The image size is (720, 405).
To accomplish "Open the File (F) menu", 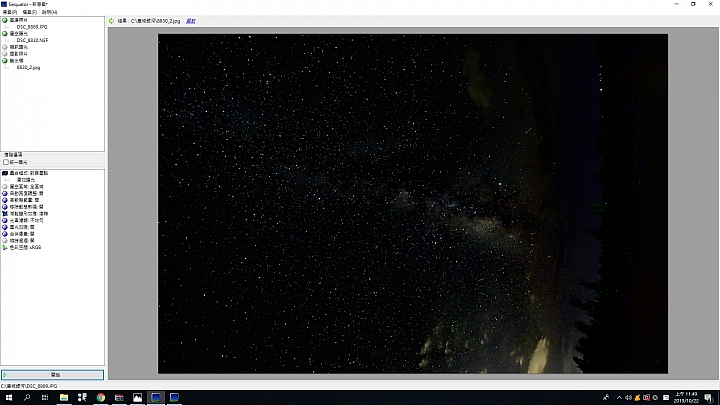I will pyautogui.click(x=29, y=12).
